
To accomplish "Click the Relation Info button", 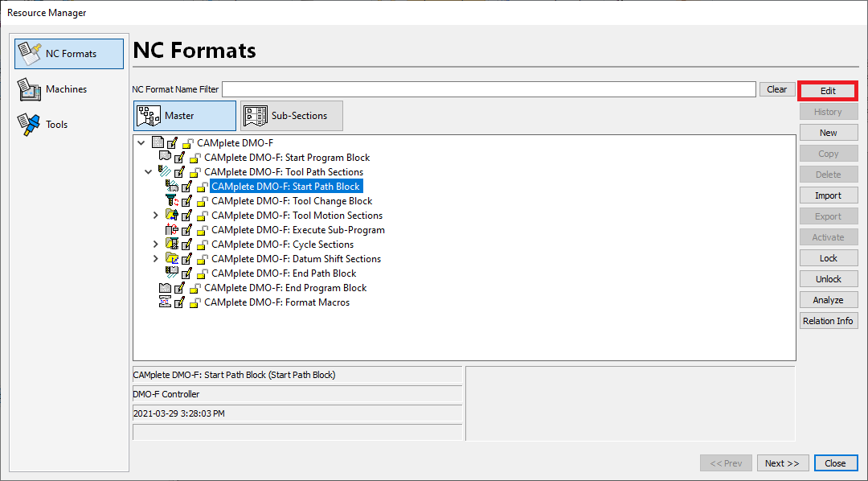I will point(829,320).
